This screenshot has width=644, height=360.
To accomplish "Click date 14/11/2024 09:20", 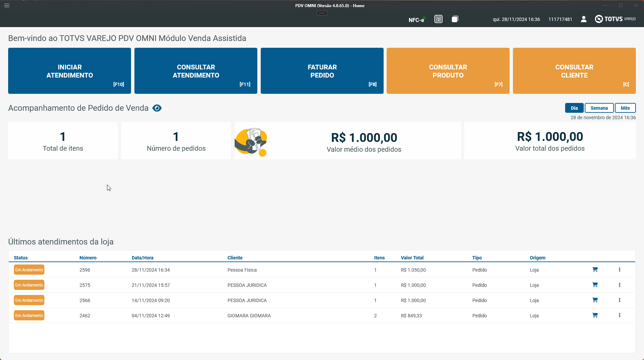I will [x=151, y=300].
